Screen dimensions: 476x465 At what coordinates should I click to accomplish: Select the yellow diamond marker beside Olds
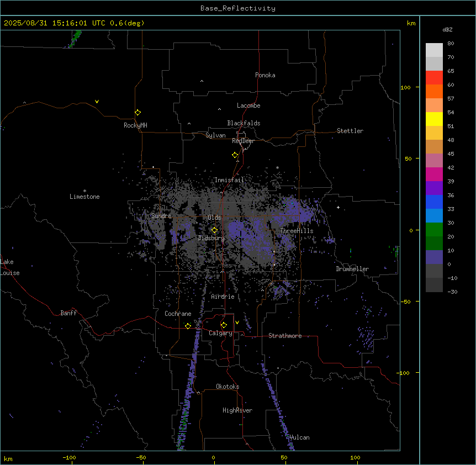[x=214, y=230]
